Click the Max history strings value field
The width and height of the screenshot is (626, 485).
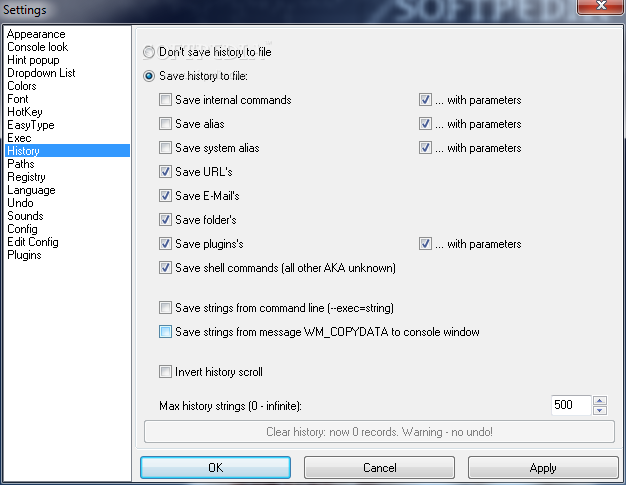tap(571, 405)
